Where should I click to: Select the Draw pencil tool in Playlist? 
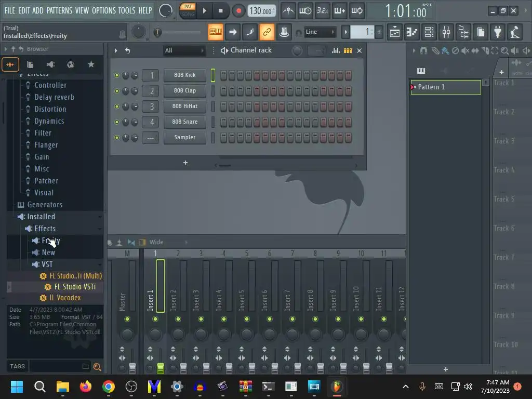point(435,51)
